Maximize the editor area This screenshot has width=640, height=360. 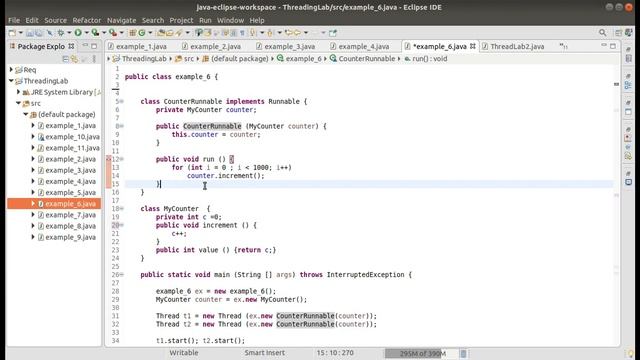click(x=613, y=46)
